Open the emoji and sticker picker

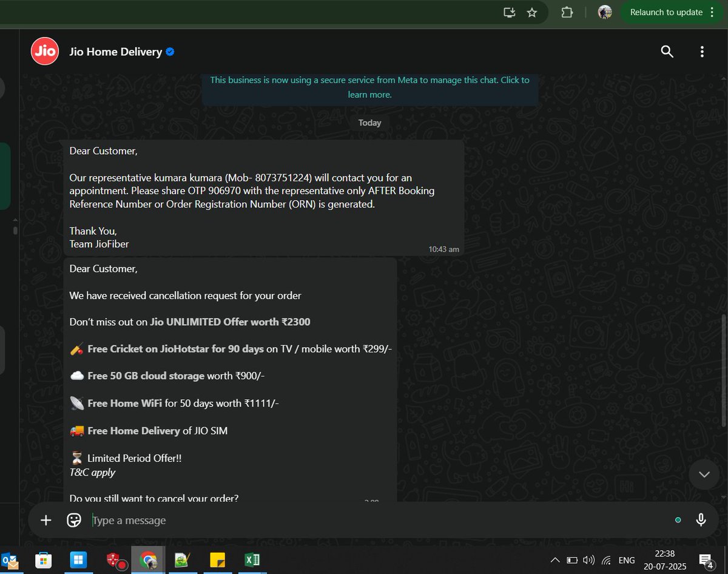[x=74, y=520]
